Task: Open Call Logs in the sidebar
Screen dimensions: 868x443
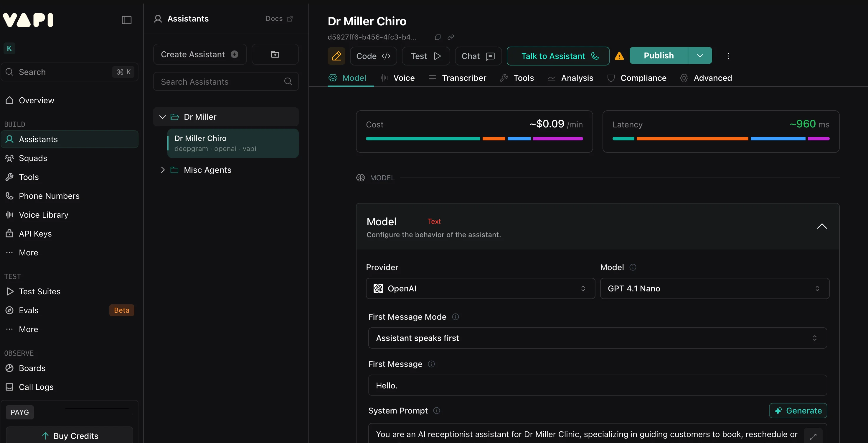Action: 70,387
